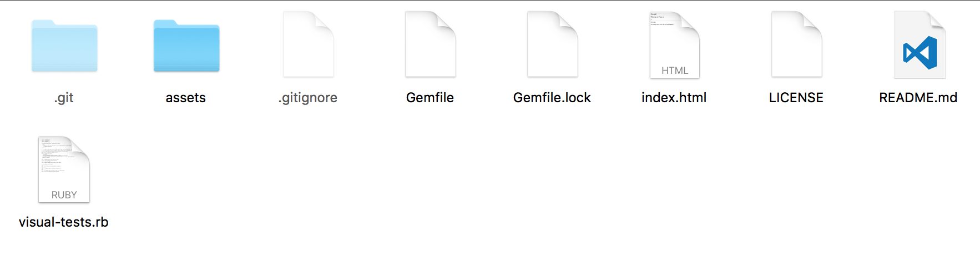Click the ".gitignore" filename label

pos(308,98)
